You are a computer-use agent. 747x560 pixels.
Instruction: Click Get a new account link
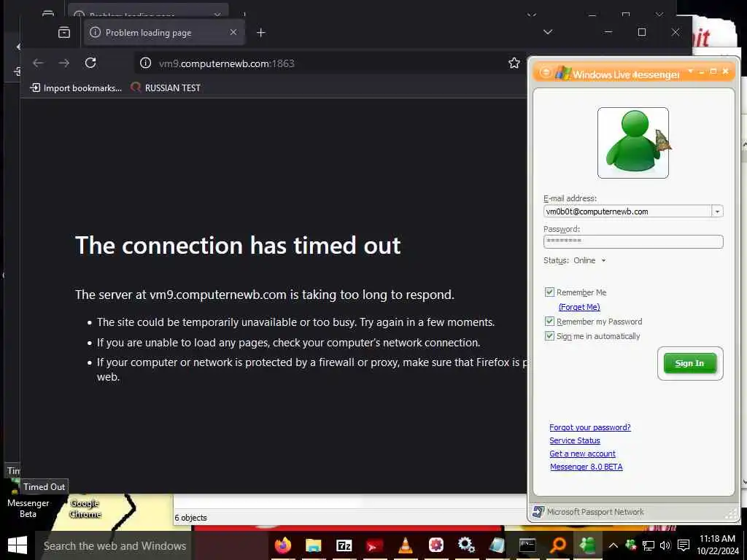[x=582, y=454]
